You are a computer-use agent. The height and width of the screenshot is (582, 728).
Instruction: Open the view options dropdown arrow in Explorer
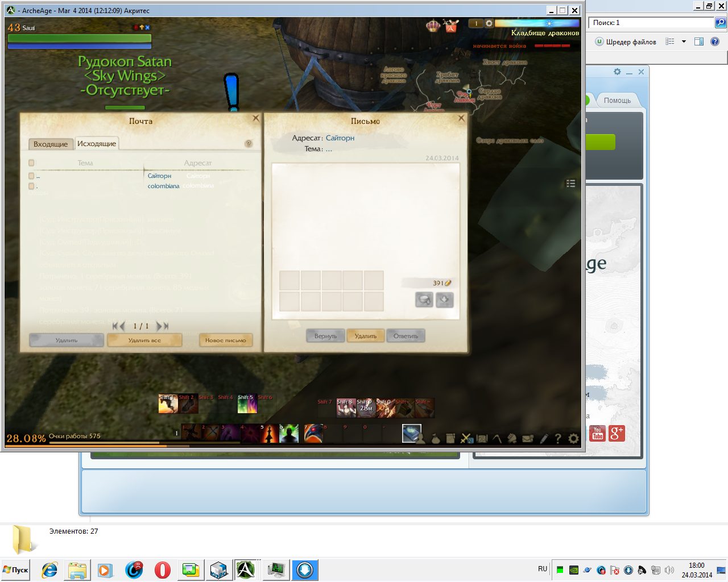tap(684, 41)
